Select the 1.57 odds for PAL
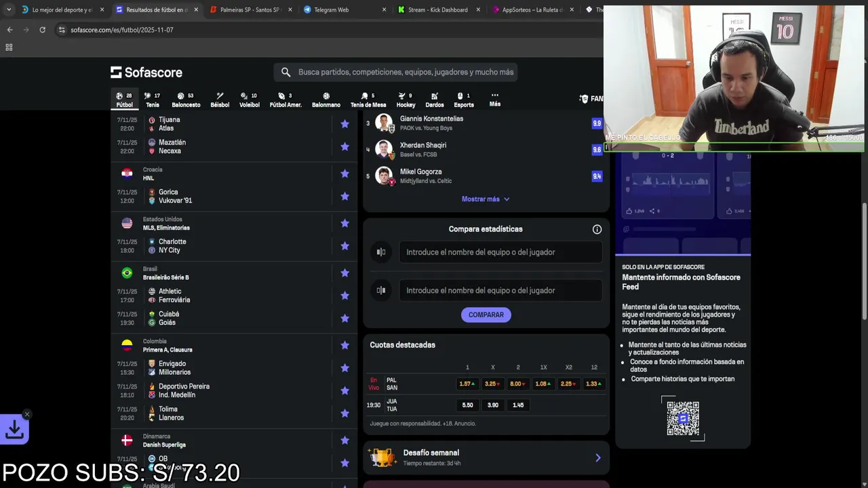 [467, 384]
